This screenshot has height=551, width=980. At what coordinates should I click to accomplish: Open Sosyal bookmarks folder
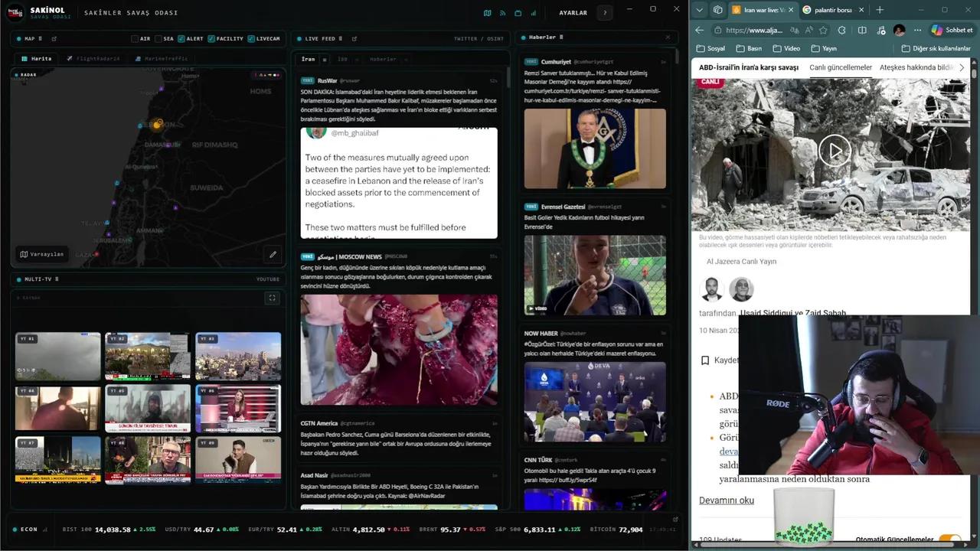click(x=711, y=48)
